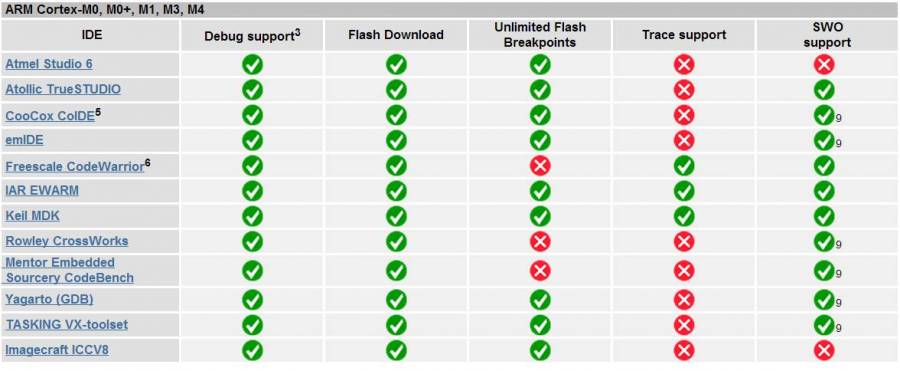Click red cross for Atmel Studio SWO support

(824, 65)
